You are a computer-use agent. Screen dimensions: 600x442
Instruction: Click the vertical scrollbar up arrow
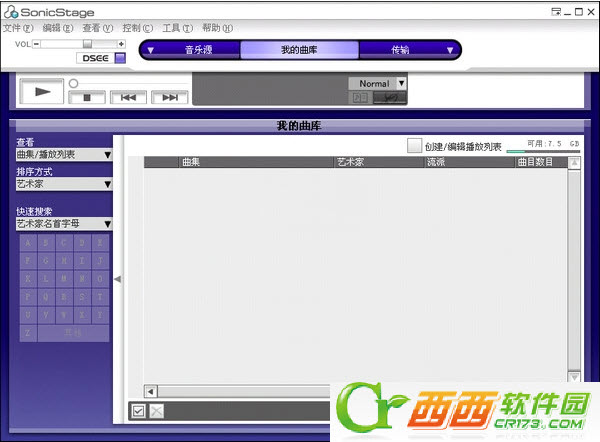tap(574, 163)
